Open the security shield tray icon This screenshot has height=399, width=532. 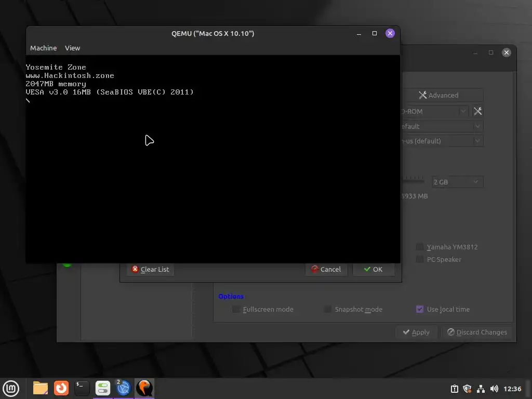click(x=468, y=389)
